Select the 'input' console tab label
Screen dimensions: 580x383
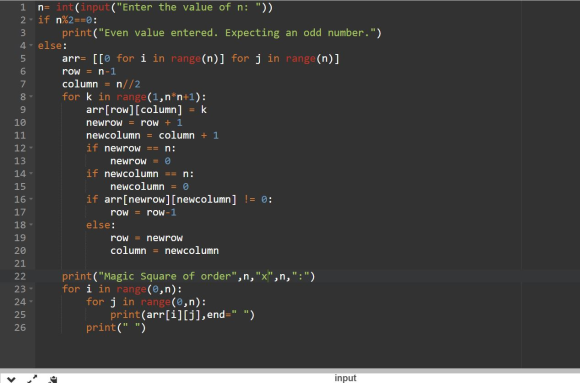pos(345,378)
